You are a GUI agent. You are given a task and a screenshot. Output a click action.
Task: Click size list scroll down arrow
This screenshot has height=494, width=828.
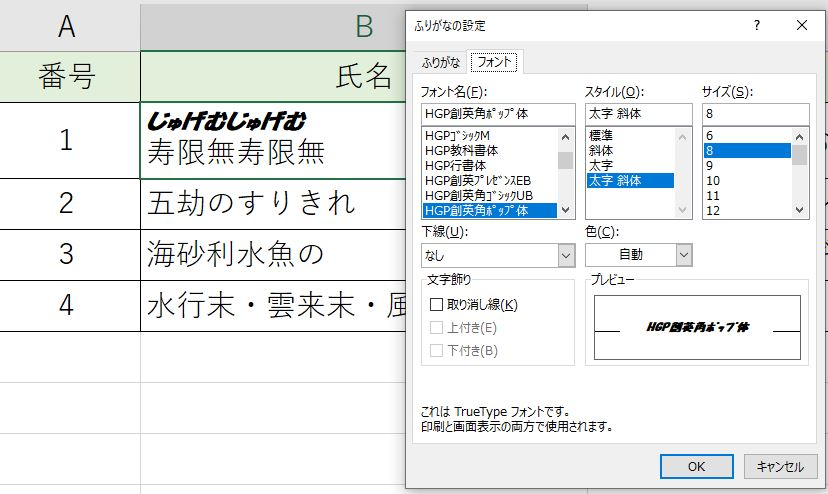799,210
